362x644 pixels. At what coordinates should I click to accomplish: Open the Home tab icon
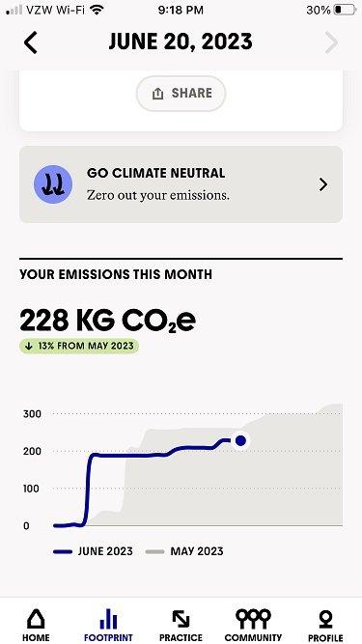pyautogui.click(x=36, y=619)
